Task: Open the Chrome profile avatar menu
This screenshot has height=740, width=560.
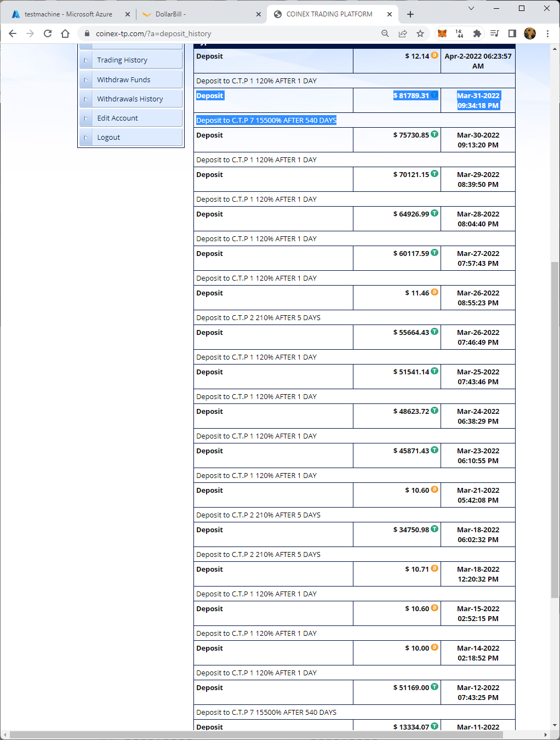Action: [530, 33]
